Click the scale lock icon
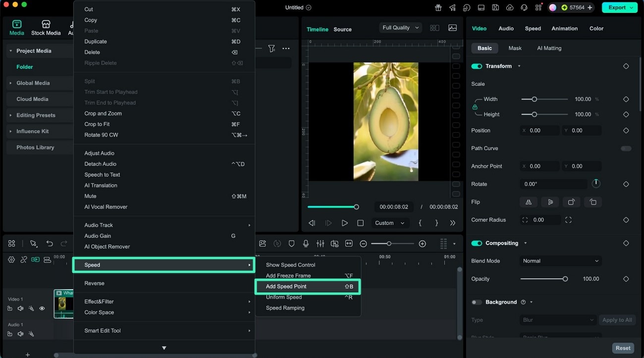644x358 pixels. 475,107
